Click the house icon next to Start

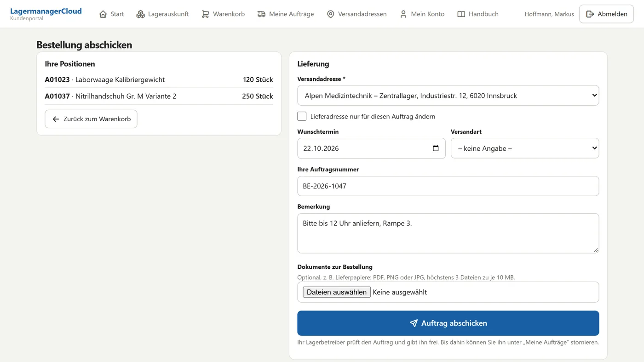click(x=103, y=14)
